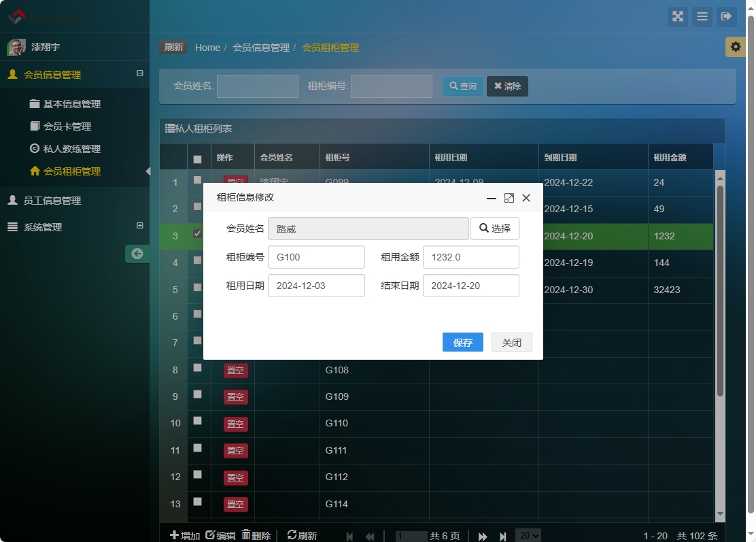Uncheck the checkbox on row 3
756x542 pixels.
point(197,233)
